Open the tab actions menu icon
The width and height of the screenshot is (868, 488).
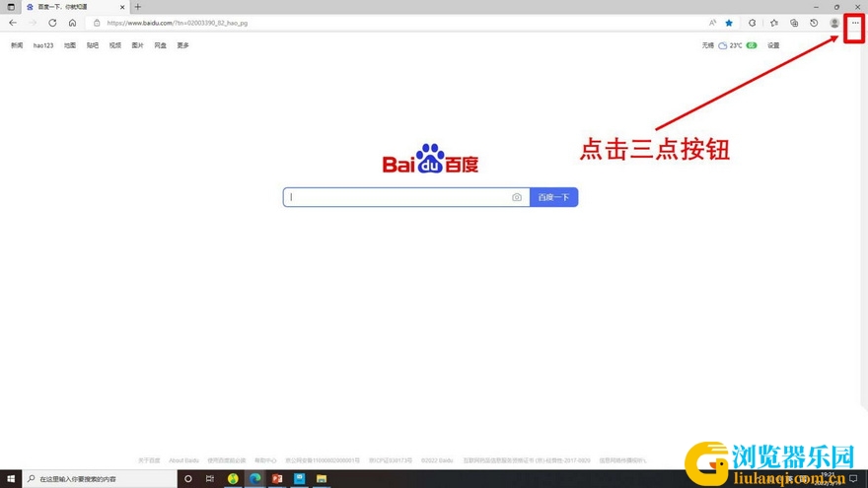pyautogui.click(x=11, y=7)
